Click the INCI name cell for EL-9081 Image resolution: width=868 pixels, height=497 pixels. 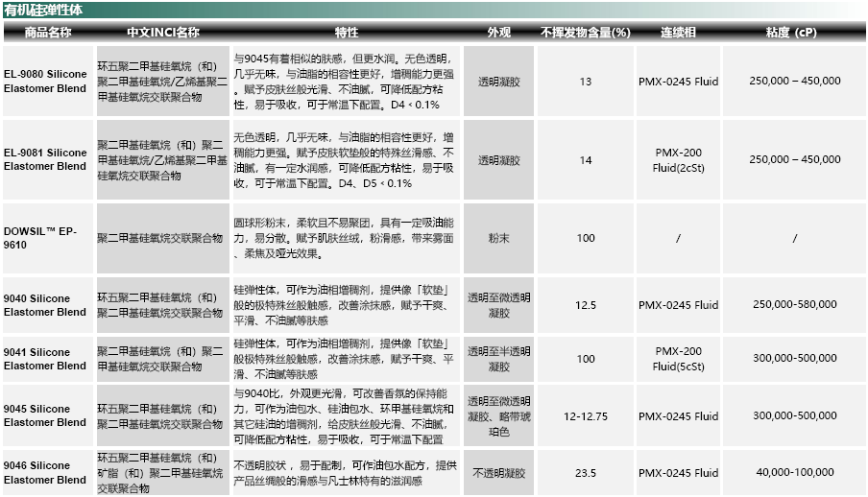(x=163, y=159)
